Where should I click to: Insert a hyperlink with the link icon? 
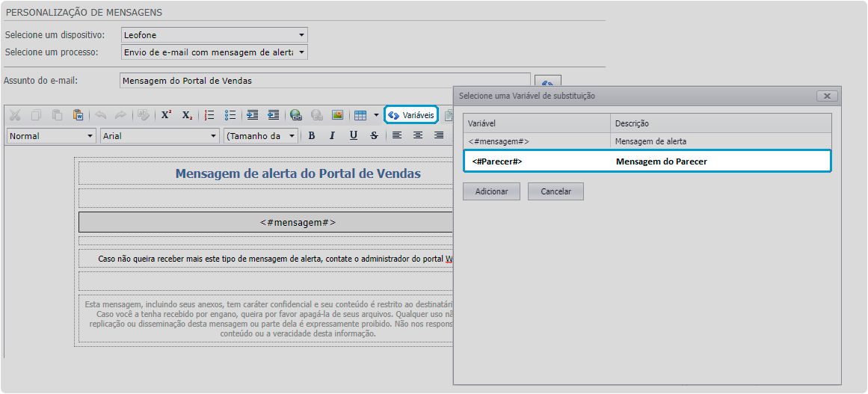point(296,115)
